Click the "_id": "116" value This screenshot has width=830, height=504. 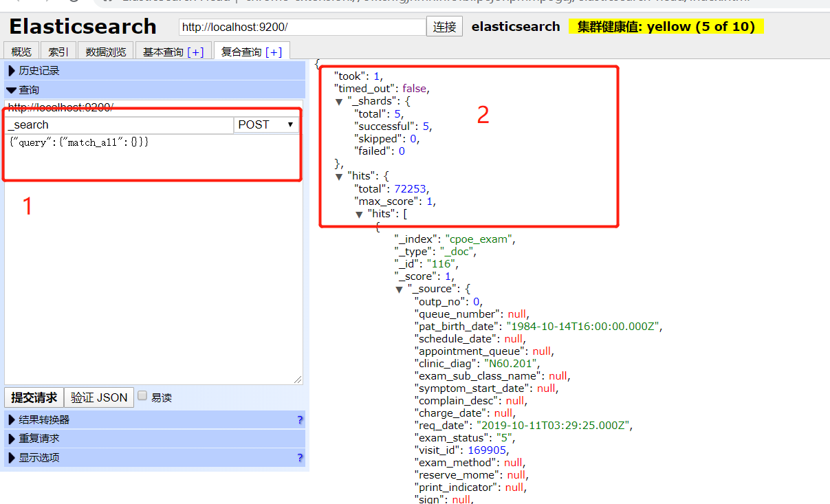pos(441,263)
